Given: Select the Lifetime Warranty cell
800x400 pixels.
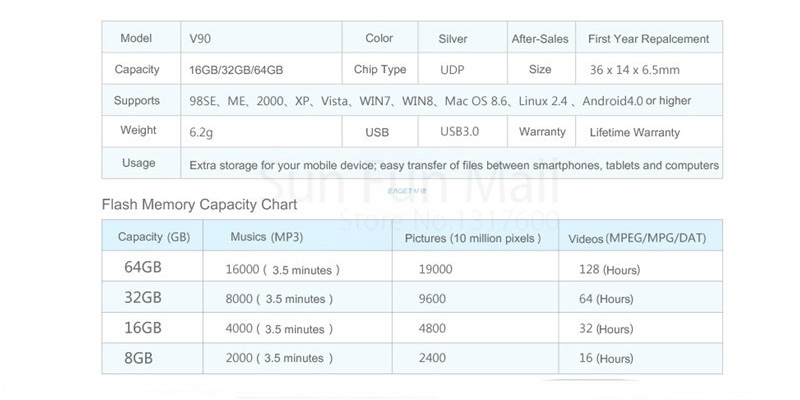Looking at the screenshot, I should [x=635, y=132].
